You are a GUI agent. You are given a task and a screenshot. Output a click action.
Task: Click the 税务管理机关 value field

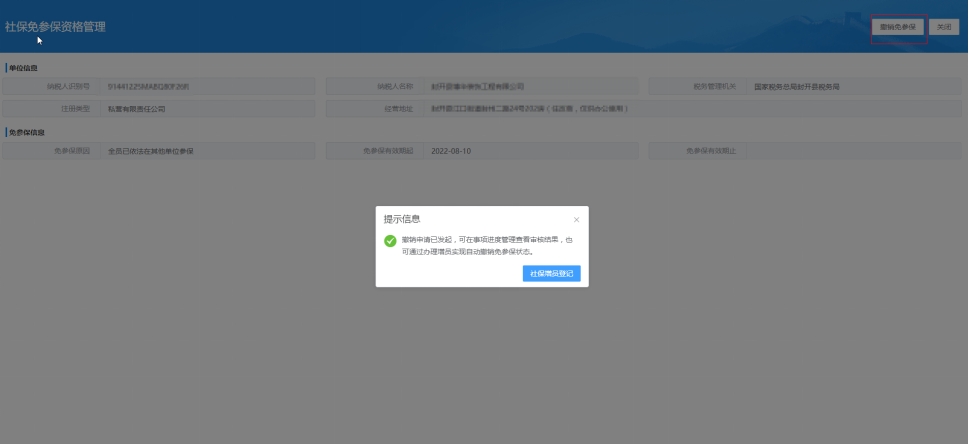pyautogui.click(x=855, y=87)
